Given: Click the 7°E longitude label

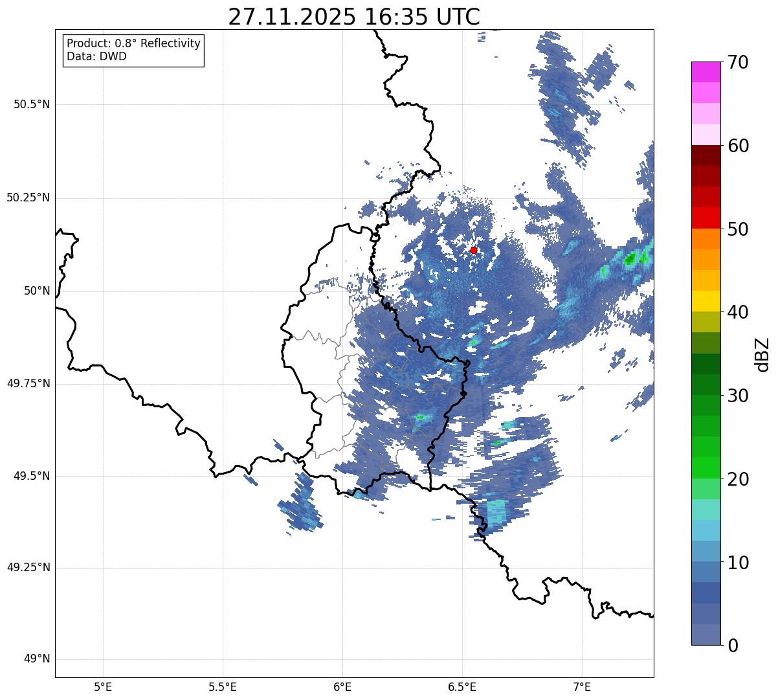Looking at the screenshot, I should 582,686.
